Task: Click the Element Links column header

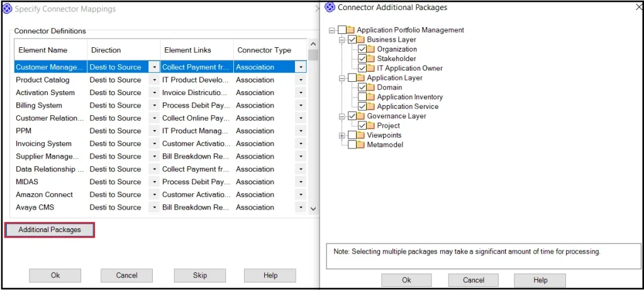Action: pyautogui.click(x=197, y=50)
